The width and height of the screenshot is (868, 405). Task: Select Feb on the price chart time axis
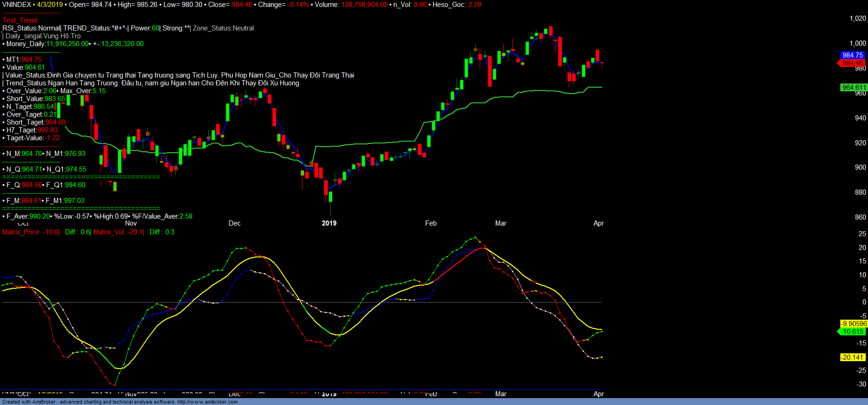pos(431,223)
